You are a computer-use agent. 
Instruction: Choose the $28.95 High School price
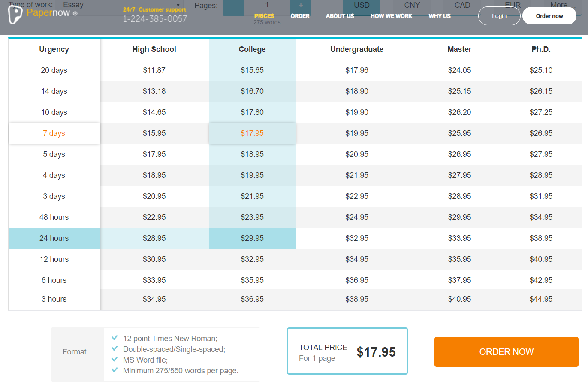click(154, 238)
